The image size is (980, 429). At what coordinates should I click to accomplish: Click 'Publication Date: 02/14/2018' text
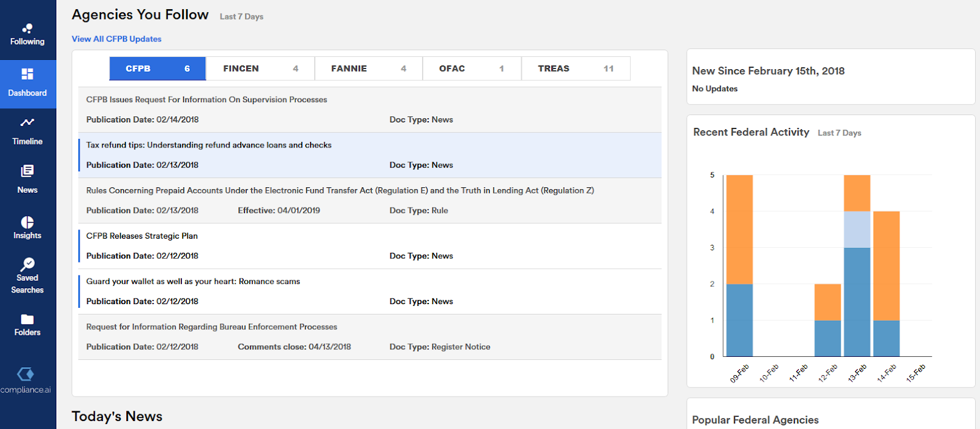click(x=142, y=119)
